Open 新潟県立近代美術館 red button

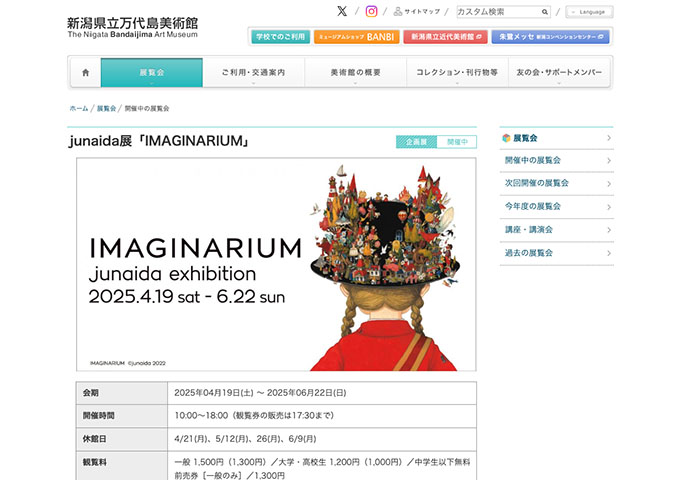(445, 37)
